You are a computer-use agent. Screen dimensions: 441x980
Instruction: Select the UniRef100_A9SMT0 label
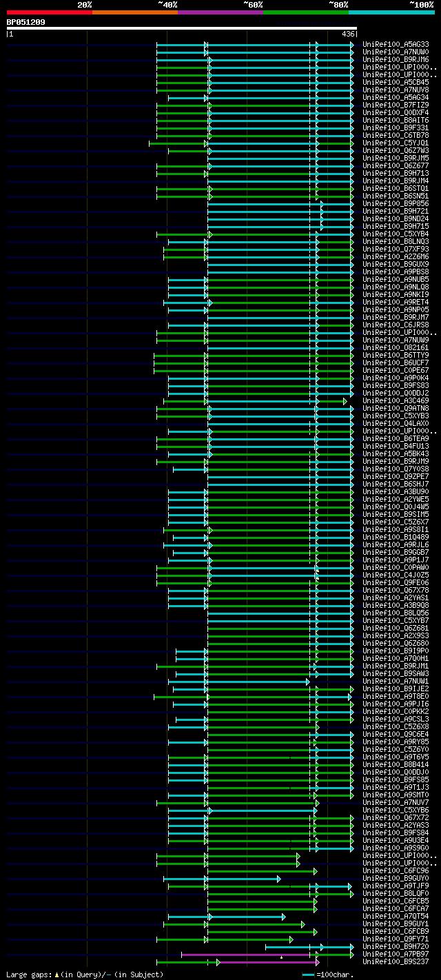coord(395,795)
